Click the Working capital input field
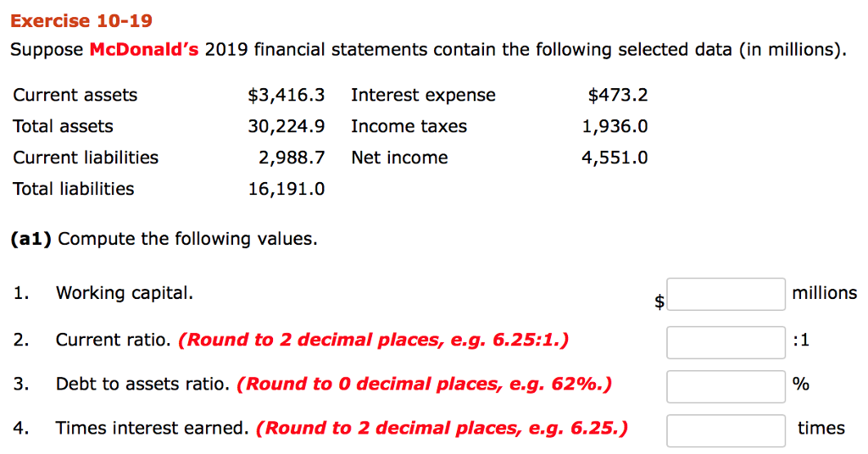 click(x=726, y=294)
